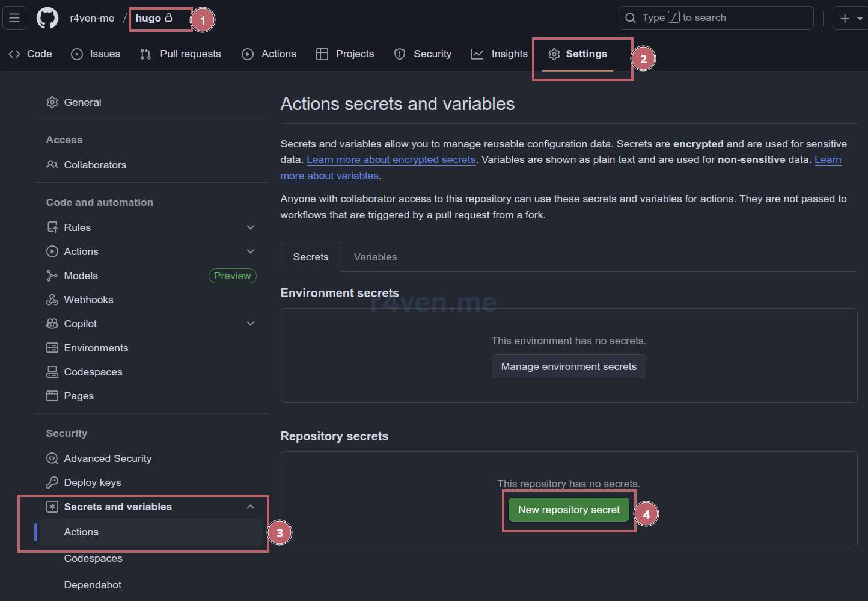
Task: Open Learn more about encrypted secrets link
Action: point(391,160)
